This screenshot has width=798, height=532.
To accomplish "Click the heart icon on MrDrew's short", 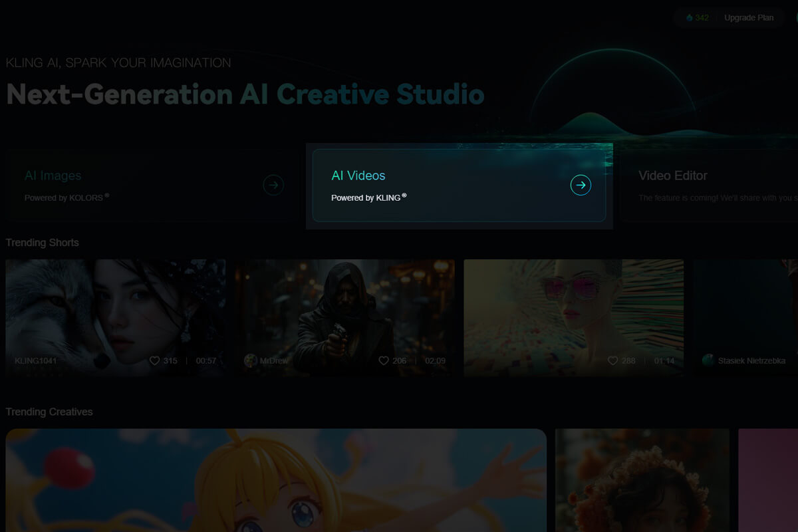I will [x=384, y=360].
